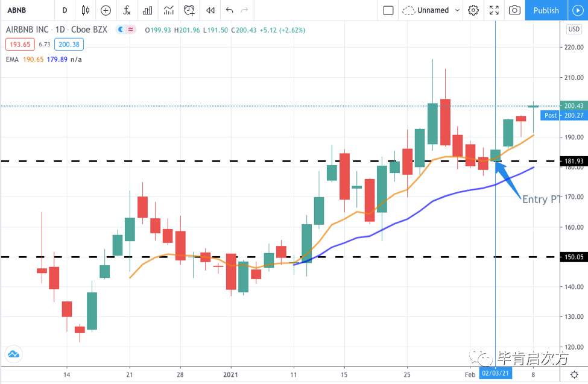Click the 02/03/21 date marker on time axis

point(495,374)
